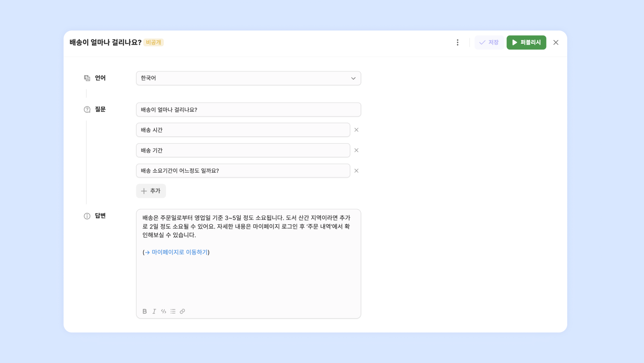Edit the '배송 소요기간이 어느정도 일까요?' field
This screenshot has height=363, width=644.
243,171
